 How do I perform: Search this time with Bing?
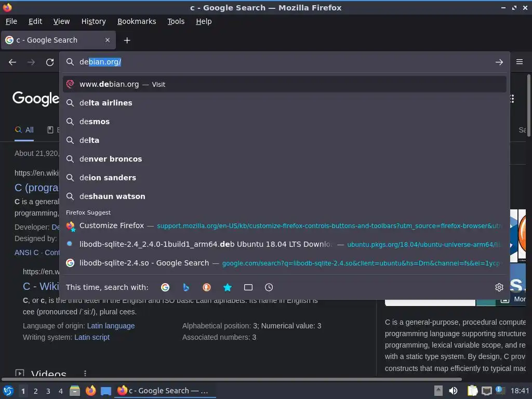[x=186, y=287]
